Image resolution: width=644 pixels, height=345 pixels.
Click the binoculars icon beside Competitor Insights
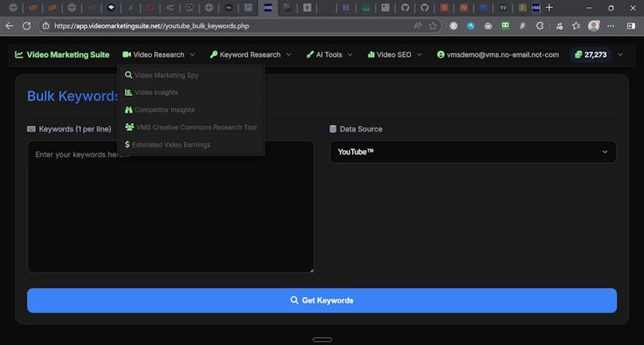click(128, 110)
